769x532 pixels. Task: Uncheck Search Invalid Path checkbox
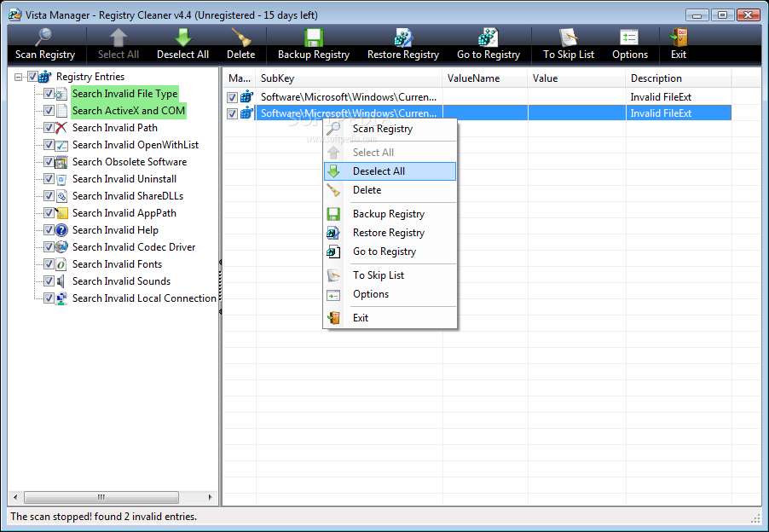[49, 128]
